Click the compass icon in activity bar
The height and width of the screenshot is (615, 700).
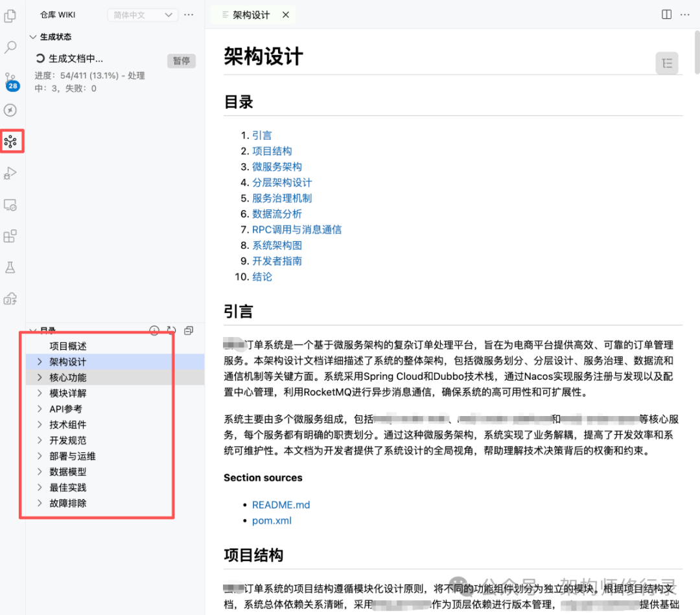tap(10, 110)
